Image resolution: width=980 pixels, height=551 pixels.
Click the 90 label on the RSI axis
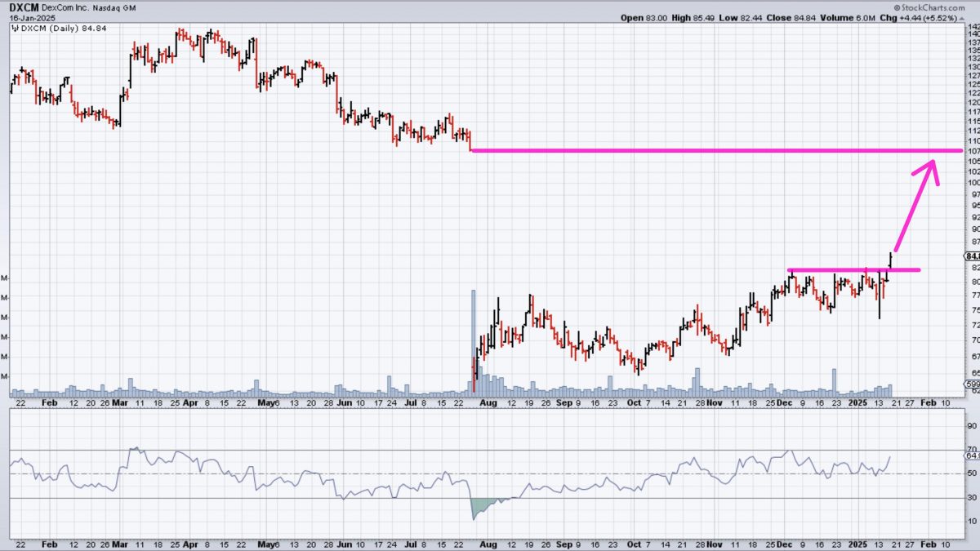[x=973, y=426]
